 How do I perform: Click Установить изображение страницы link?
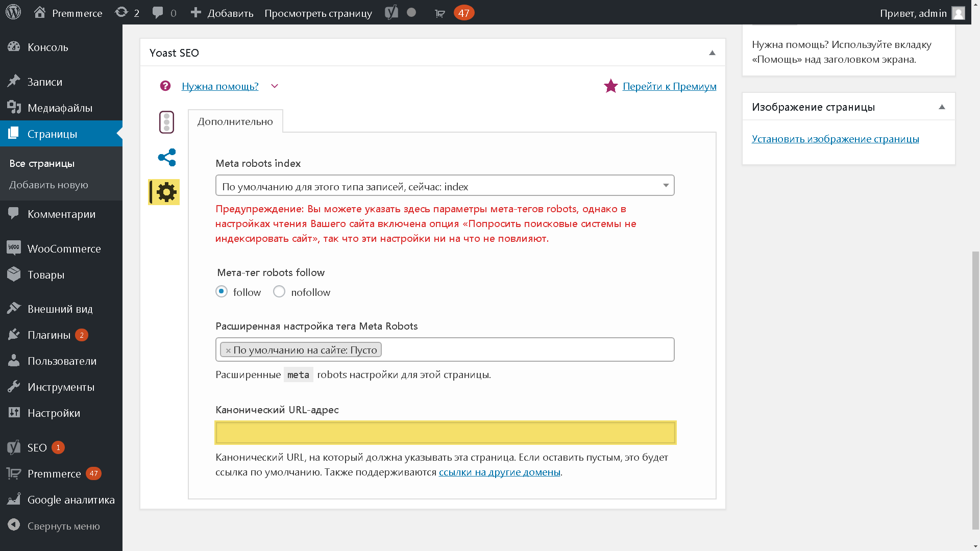(x=835, y=139)
